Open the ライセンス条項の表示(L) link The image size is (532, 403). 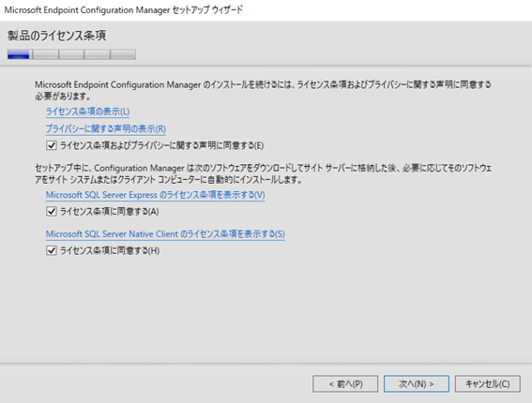coord(87,112)
